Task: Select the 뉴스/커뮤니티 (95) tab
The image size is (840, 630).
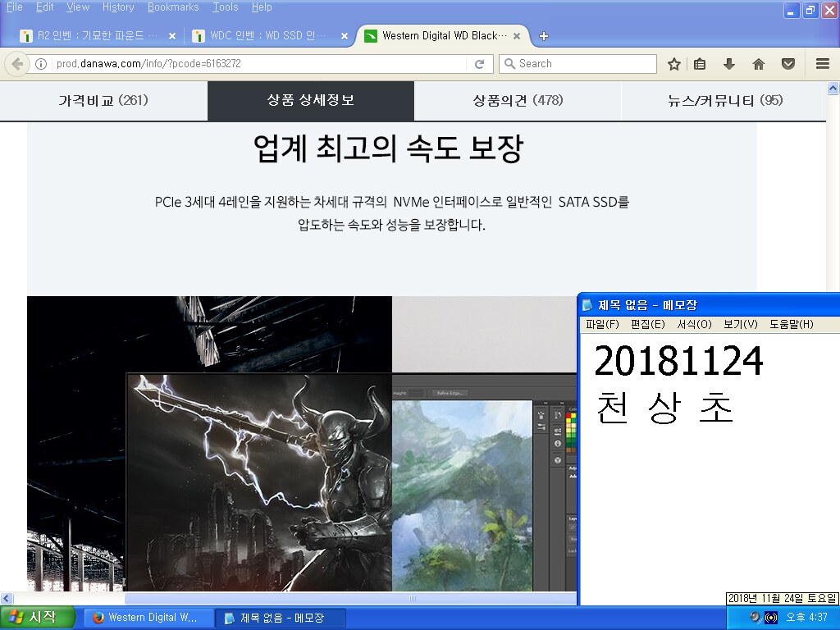Action: click(725, 101)
